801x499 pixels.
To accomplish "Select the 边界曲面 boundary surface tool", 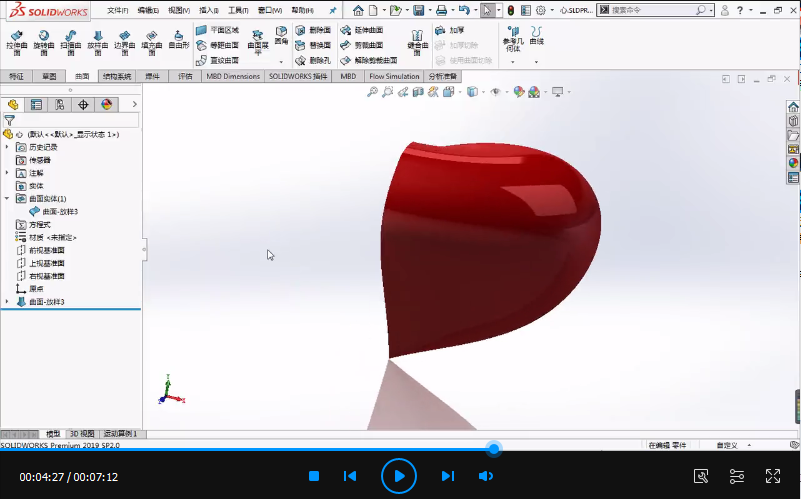I will tap(125, 42).
